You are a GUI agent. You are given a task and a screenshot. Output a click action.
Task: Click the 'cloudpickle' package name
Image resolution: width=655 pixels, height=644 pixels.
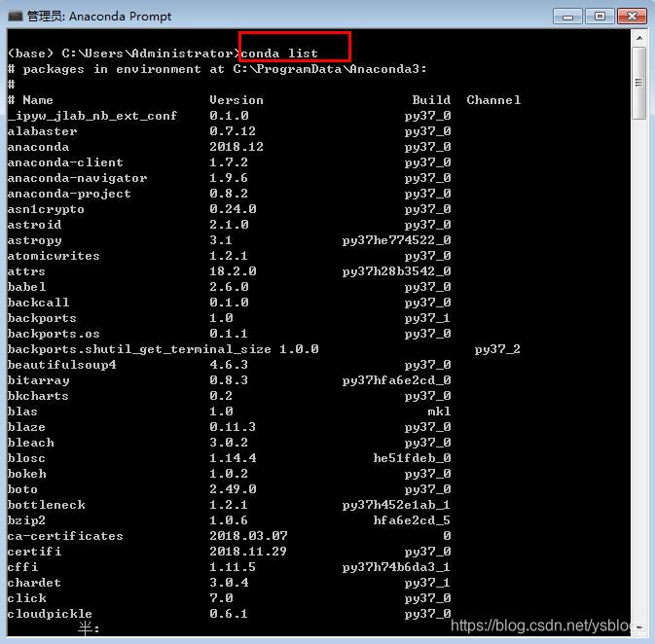(50, 614)
